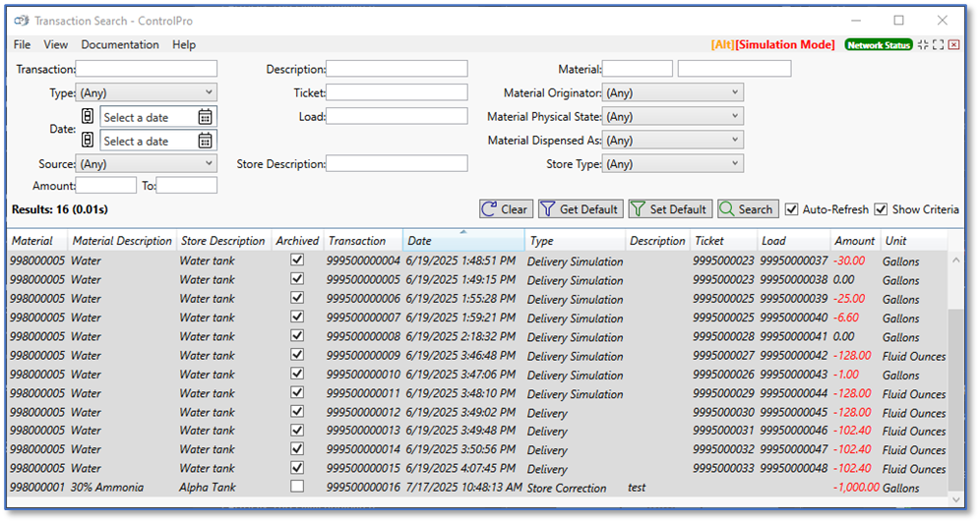
Task: Click the vertical scrollbar of the results grid
Action: [x=956, y=374]
